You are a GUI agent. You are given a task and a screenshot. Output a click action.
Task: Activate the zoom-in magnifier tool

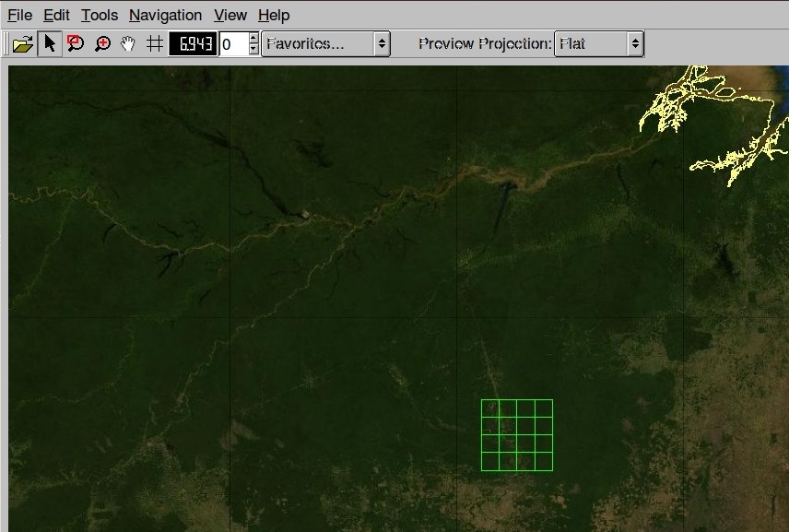pos(101,42)
